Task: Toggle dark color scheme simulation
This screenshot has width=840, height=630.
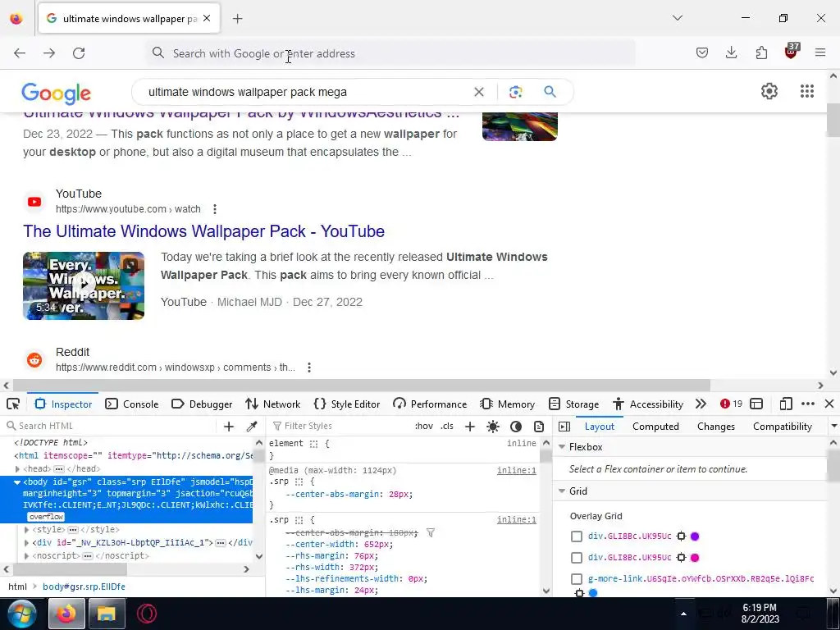Action: click(516, 427)
